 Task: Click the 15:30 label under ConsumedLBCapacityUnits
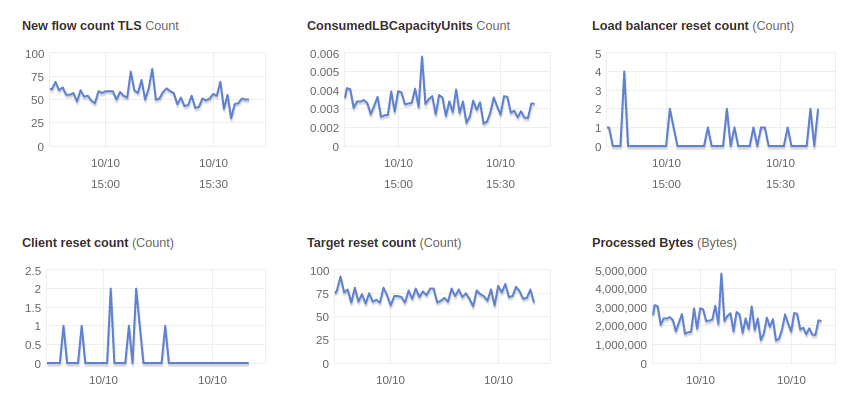(500, 184)
